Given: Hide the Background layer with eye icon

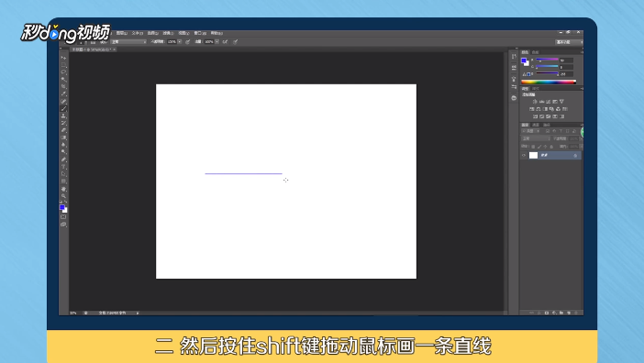Looking at the screenshot, I should tap(524, 156).
